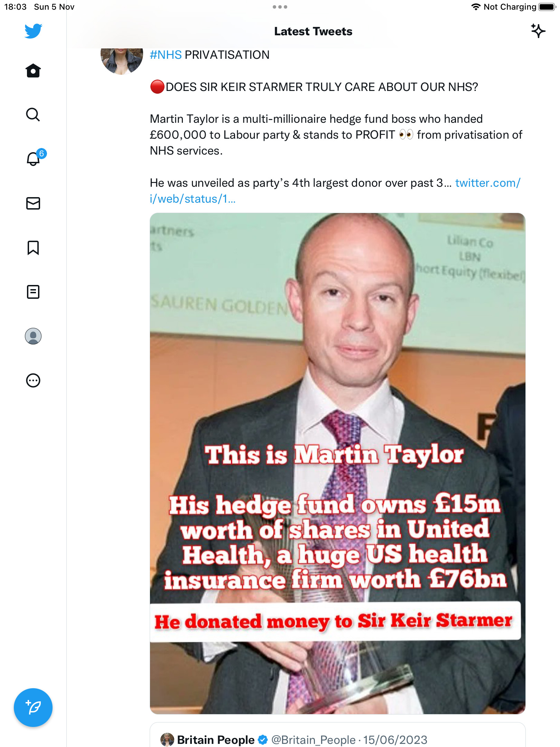560x747 pixels.
Task: Open quoted tweet by Britain People
Action: tap(338, 735)
